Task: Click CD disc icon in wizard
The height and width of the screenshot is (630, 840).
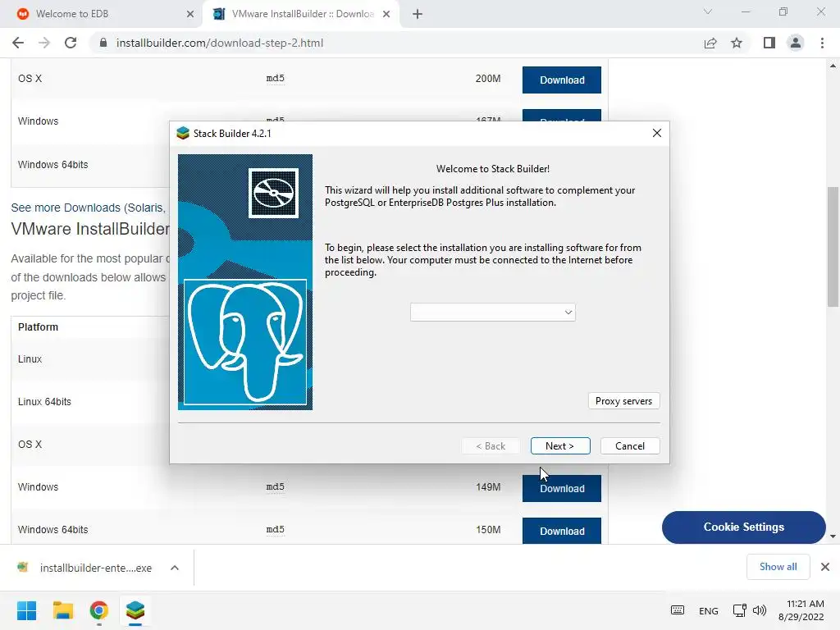Action: [x=273, y=193]
